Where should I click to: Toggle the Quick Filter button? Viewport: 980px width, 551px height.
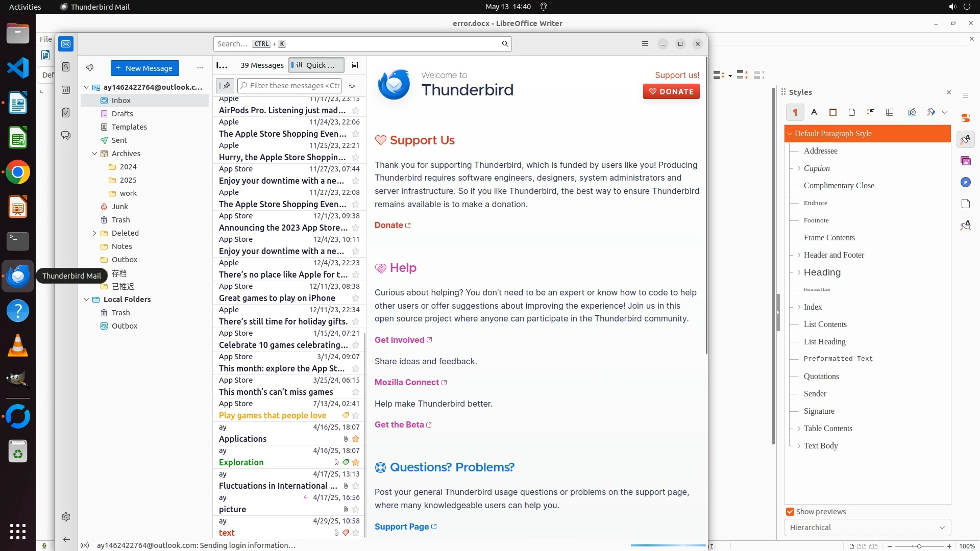coord(316,65)
